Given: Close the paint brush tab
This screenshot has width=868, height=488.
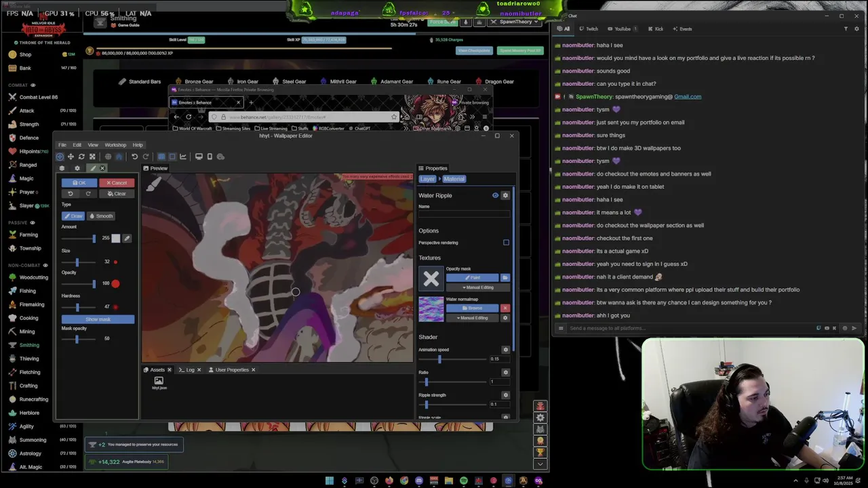Looking at the screenshot, I should click(102, 168).
